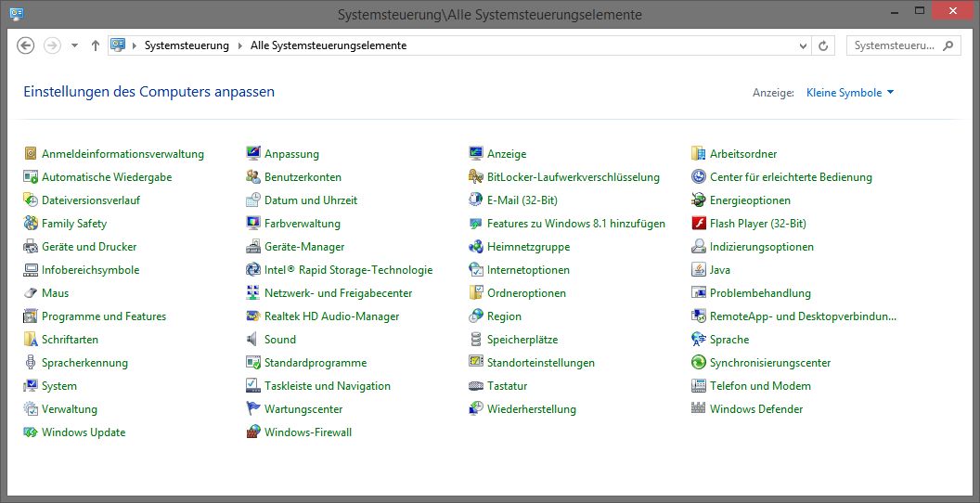
Task: Click the Wartungscenter flag icon
Action: (x=253, y=409)
